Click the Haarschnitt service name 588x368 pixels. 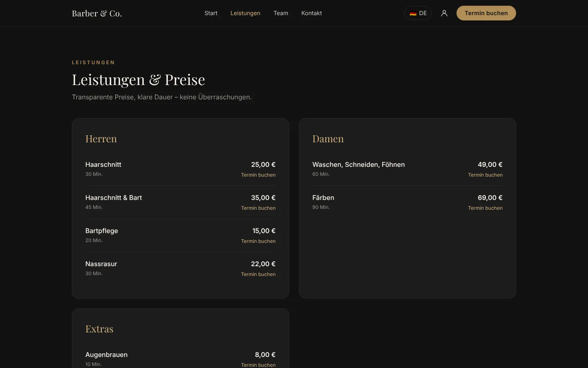click(103, 164)
